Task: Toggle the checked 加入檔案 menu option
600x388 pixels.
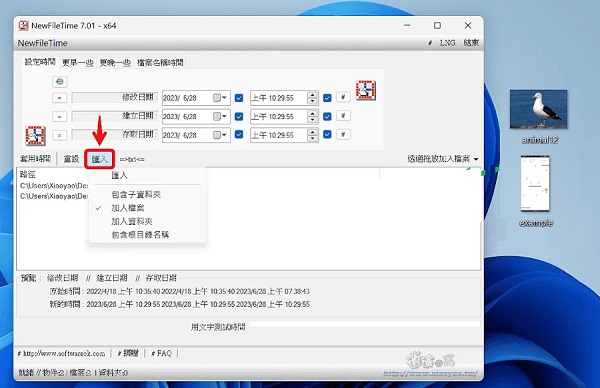Action: tap(147, 208)
